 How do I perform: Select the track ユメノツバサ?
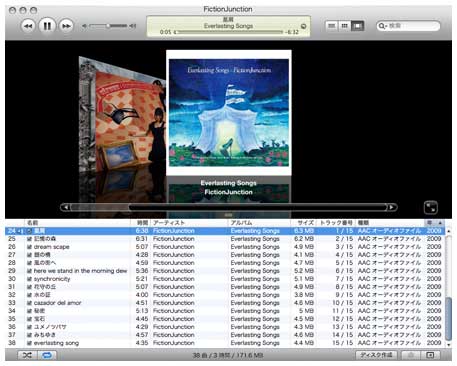(50, 327)
